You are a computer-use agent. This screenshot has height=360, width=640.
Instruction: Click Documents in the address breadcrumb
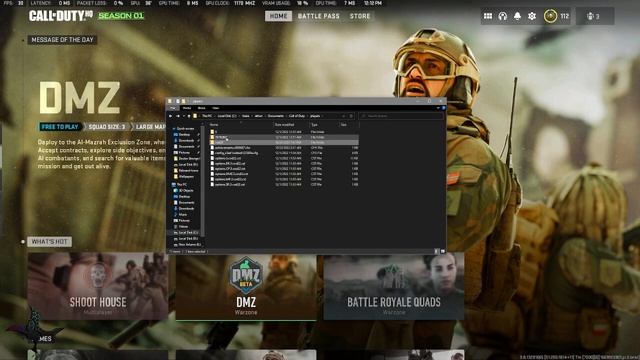point(276,116)
